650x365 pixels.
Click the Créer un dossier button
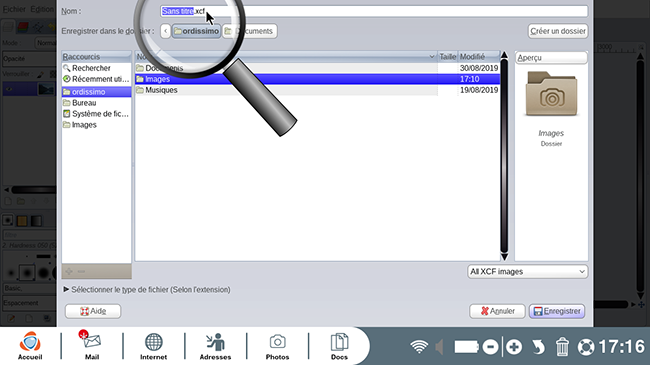[x=558, y=31]
